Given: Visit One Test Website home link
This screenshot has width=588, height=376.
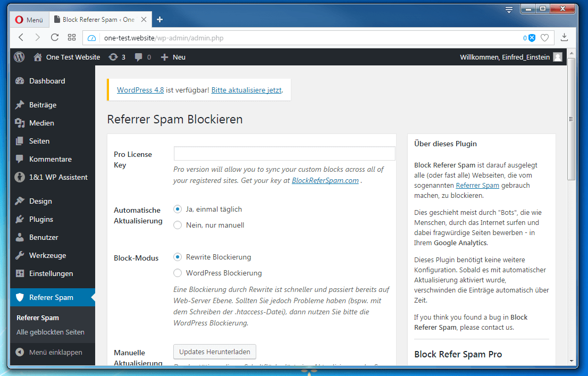Looking at the screenshot, I should 67,57.
